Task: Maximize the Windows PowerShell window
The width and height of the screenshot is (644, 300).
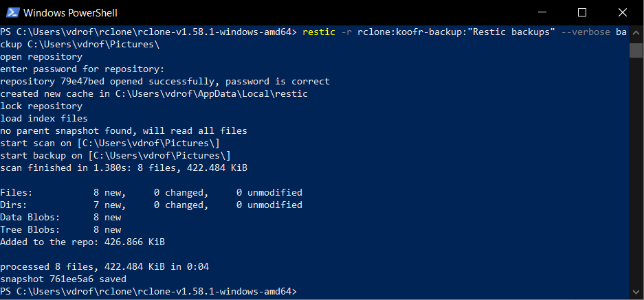Action: [x=582, y=13]
